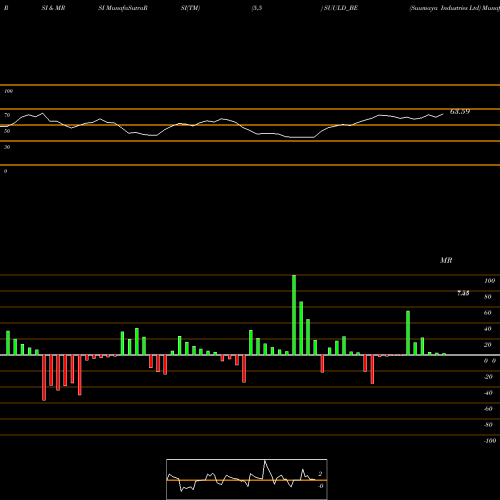The height and width of the screenshot is (500, 500).
Task: Click the MR axis label 60
Action: (x=488, y=313)
